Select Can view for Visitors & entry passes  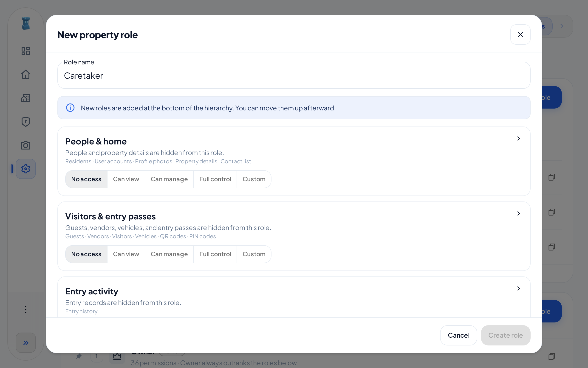[x=126, y=254]
